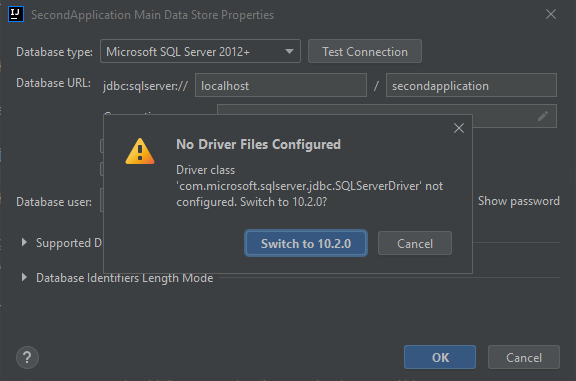
Task: Click the 'Database type:' label
Action: pyautogui.click(x=54, y=52)
